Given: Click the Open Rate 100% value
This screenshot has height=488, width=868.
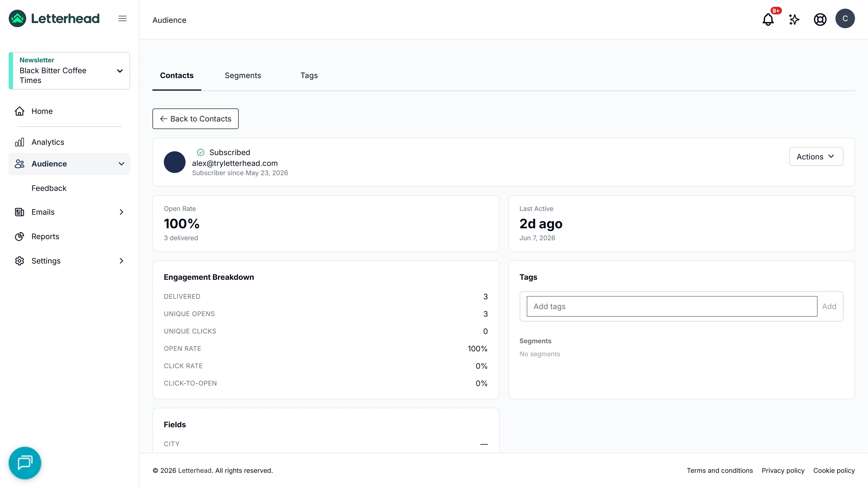Looking at the screenshot, I should click(182, 224).
